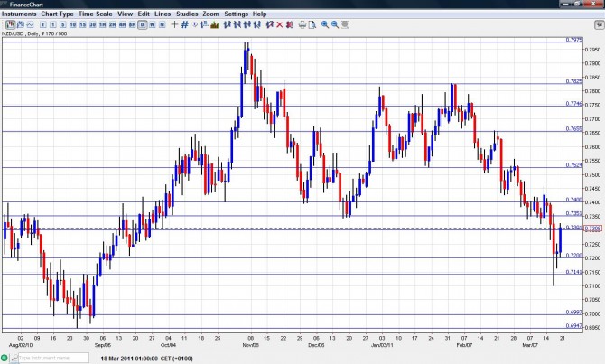This screenshot has height=364, width=605.
Task: Click the instrument search magnifier icon
Action: (x=14, y=358)
